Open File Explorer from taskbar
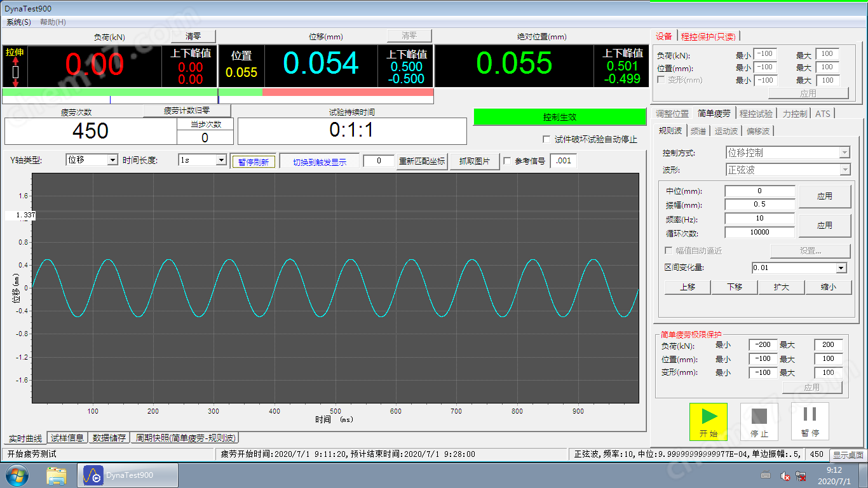Viewport: 868px width, 488px height. (57, 475)
